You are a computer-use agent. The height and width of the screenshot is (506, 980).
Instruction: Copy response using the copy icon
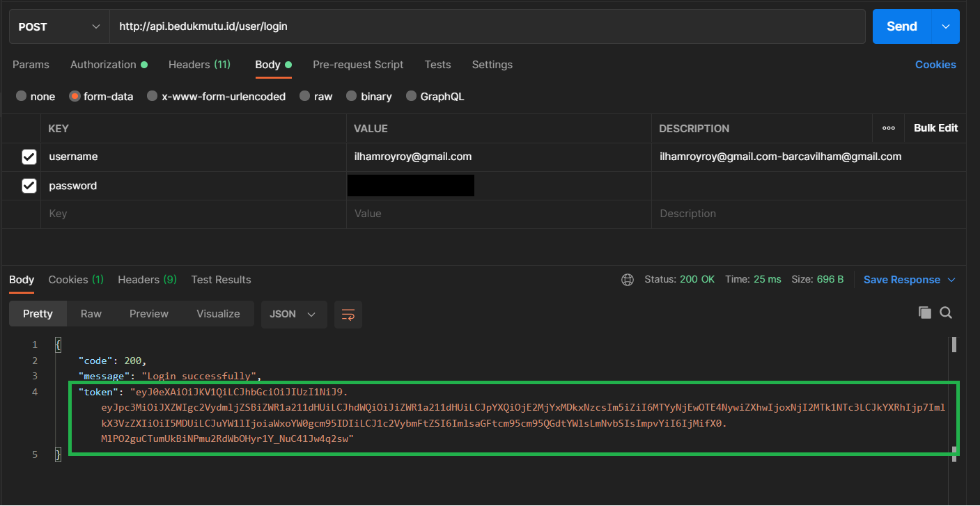(924, 313)
